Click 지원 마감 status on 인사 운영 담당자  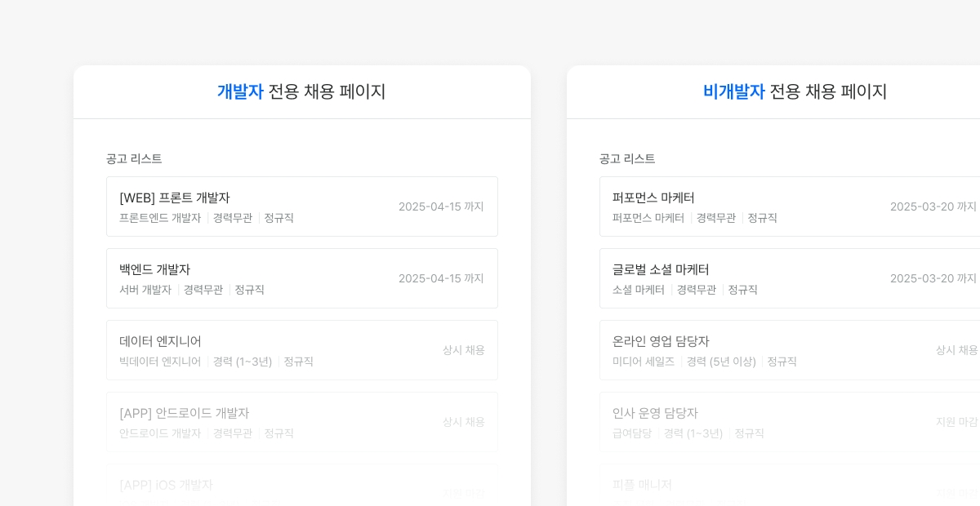pos(956,422)
